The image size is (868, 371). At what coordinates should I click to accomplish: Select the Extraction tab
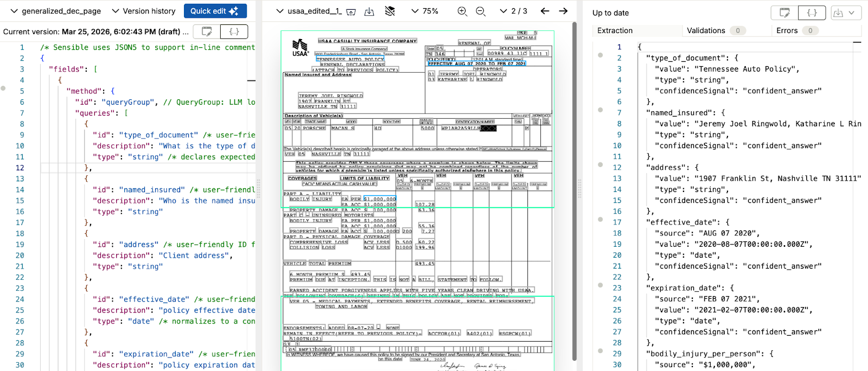pyautogui.click(x=615, y=30)
